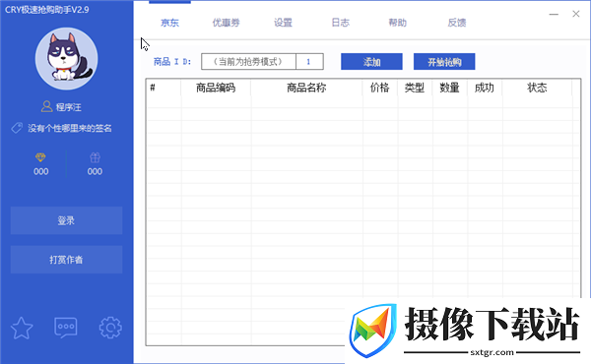Click the 商品ID input field

point(248,61)
